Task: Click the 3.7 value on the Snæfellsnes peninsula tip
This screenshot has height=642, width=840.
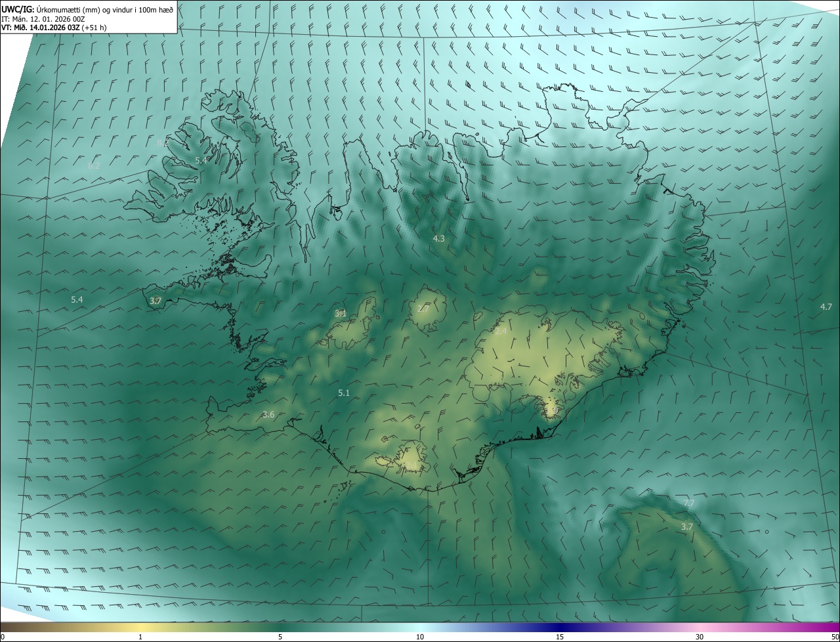Action: [x=156, y=301]
